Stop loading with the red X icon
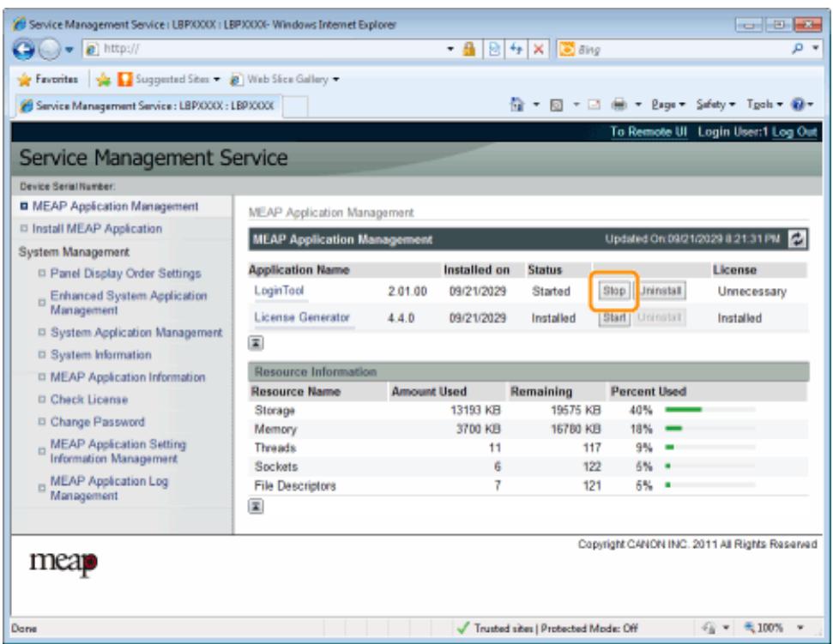Screen dimensions: 833x644 pos(538,50)
